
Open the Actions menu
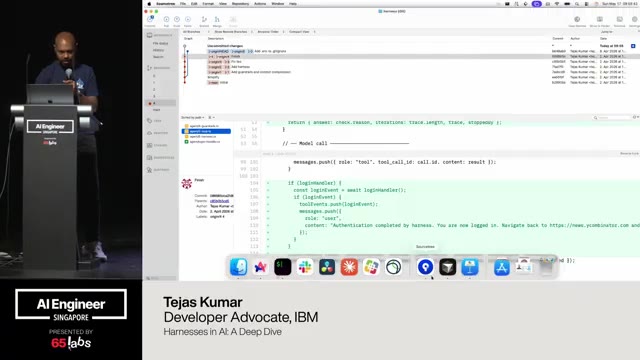click(x=260, y=4)
